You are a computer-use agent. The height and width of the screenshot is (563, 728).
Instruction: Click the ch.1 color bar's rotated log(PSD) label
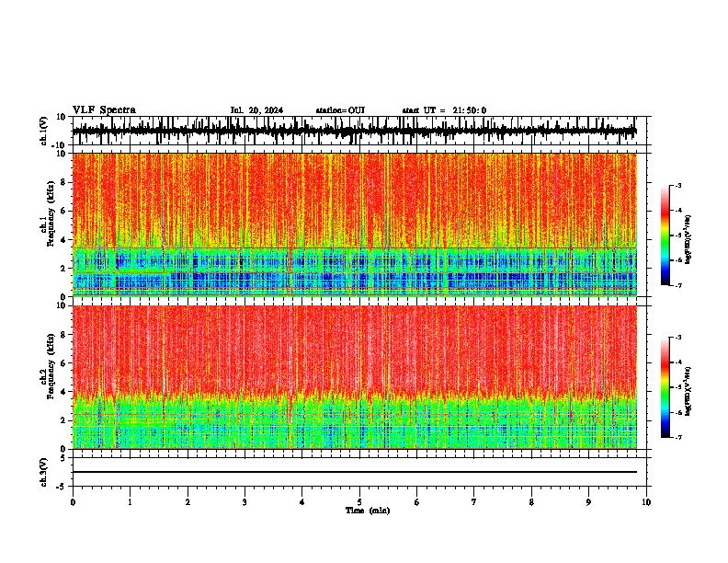coord(688,239)
